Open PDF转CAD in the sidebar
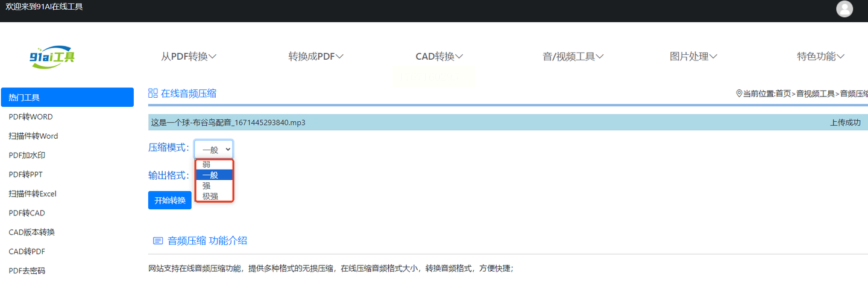 [27, 213]
